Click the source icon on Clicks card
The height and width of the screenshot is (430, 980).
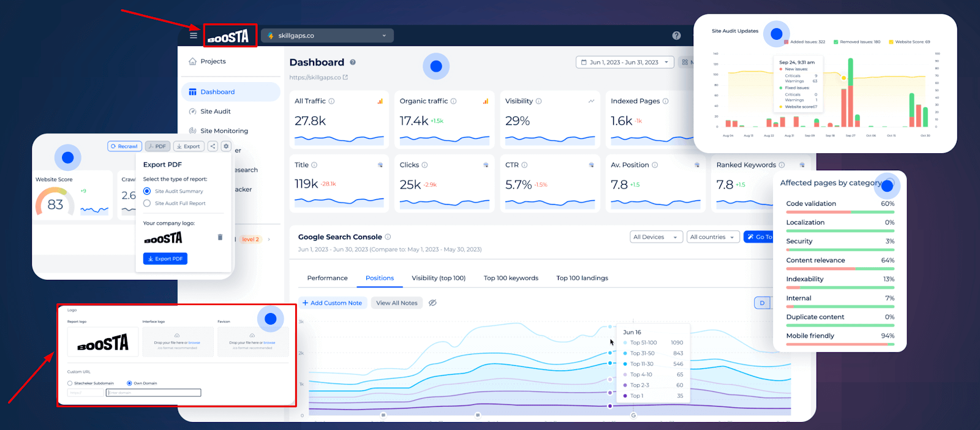click(486, 165)
